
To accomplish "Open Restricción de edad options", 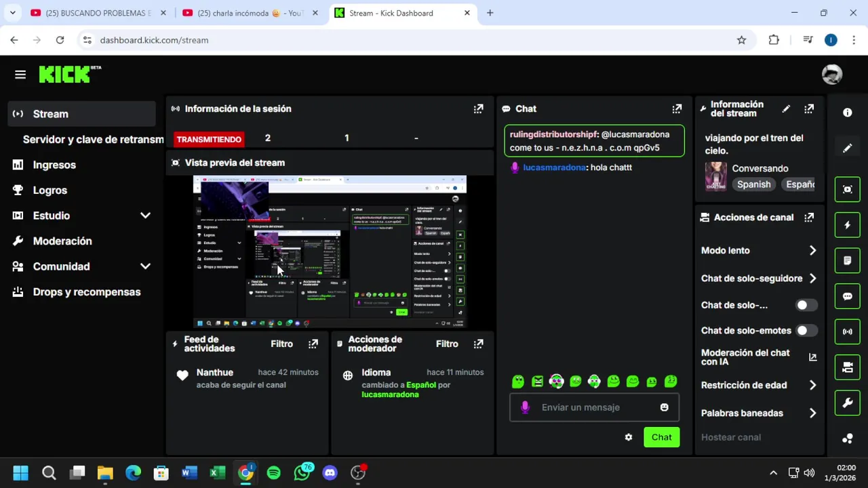I will [x=759, y=385].
